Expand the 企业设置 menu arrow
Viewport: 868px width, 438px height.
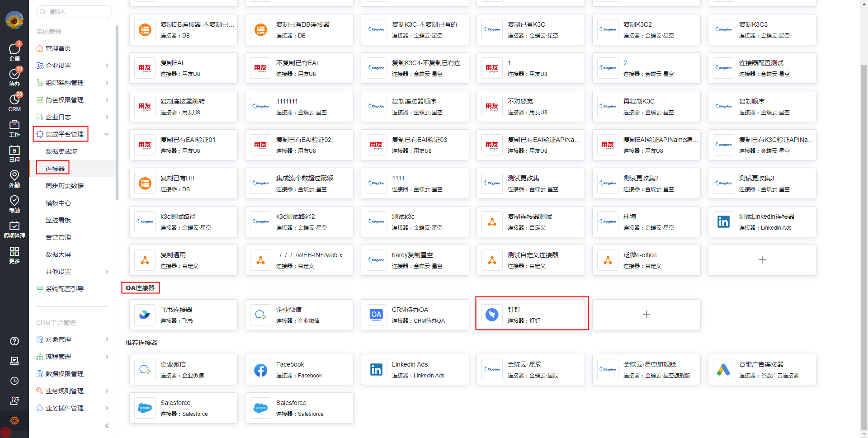coord(107,66)
